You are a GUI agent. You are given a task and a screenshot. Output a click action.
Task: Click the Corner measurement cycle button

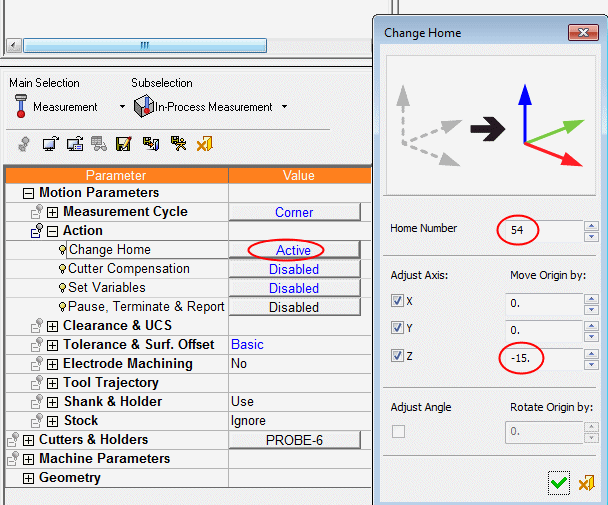point(294,212)
